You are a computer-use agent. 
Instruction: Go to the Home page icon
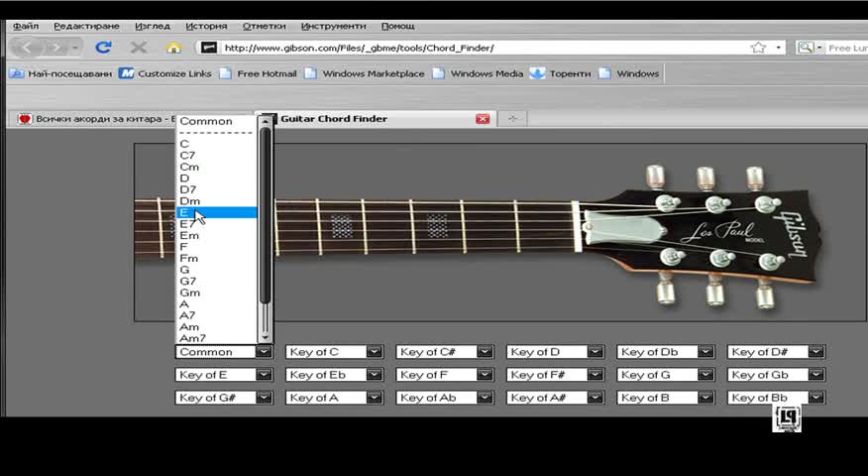(x=173, y=48)
